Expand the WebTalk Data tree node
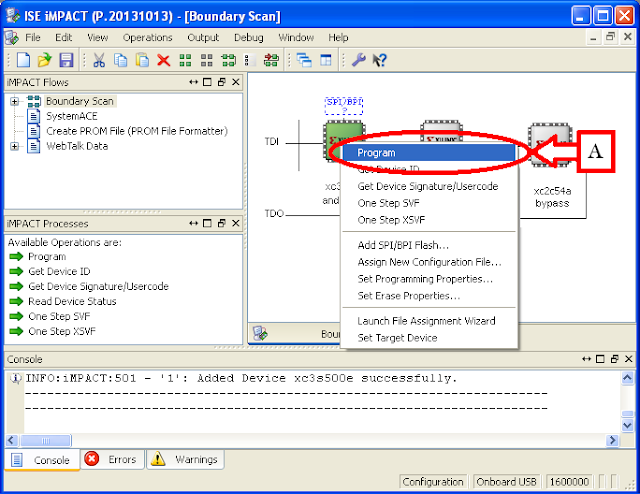 click(x=14, y=146)
